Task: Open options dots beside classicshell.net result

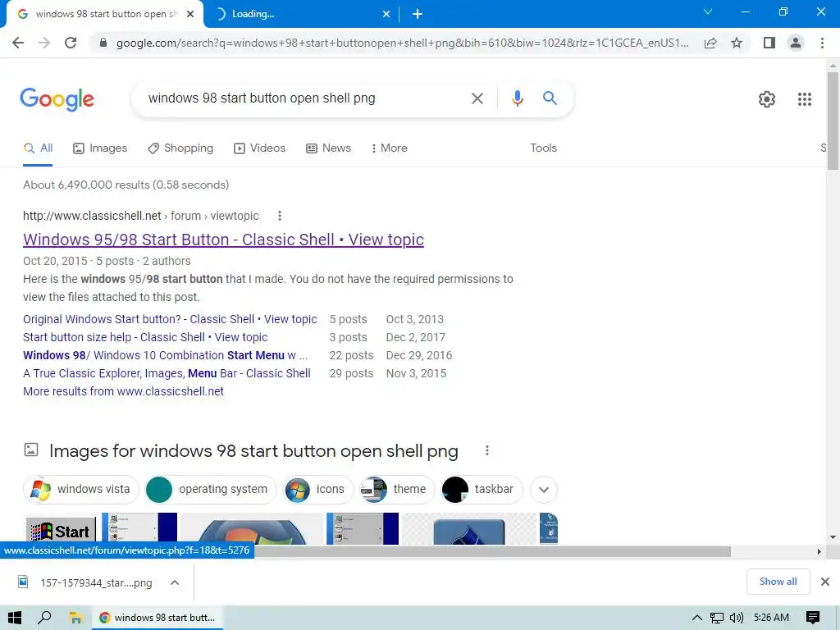Action: tap(279, 216)
